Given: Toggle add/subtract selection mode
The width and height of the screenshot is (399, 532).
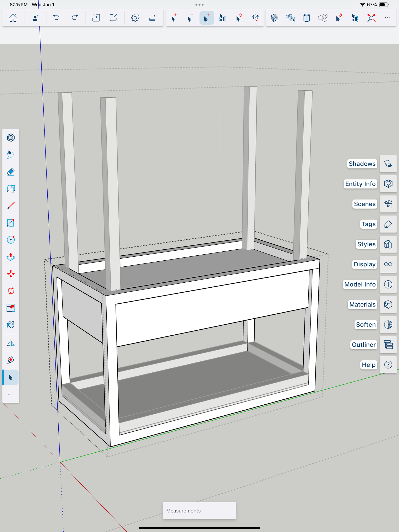Looking at the screenshot, I should click(x=207, y=18).
